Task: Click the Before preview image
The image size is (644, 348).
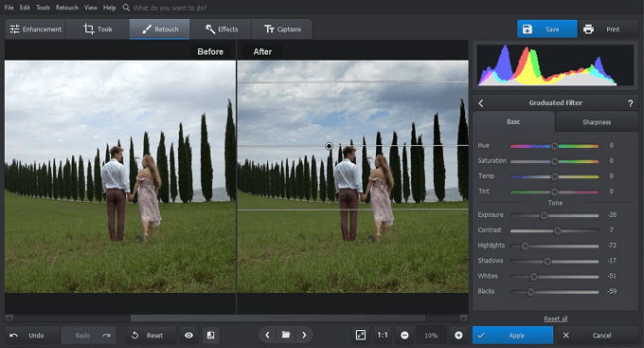Action: click(120, 176)
